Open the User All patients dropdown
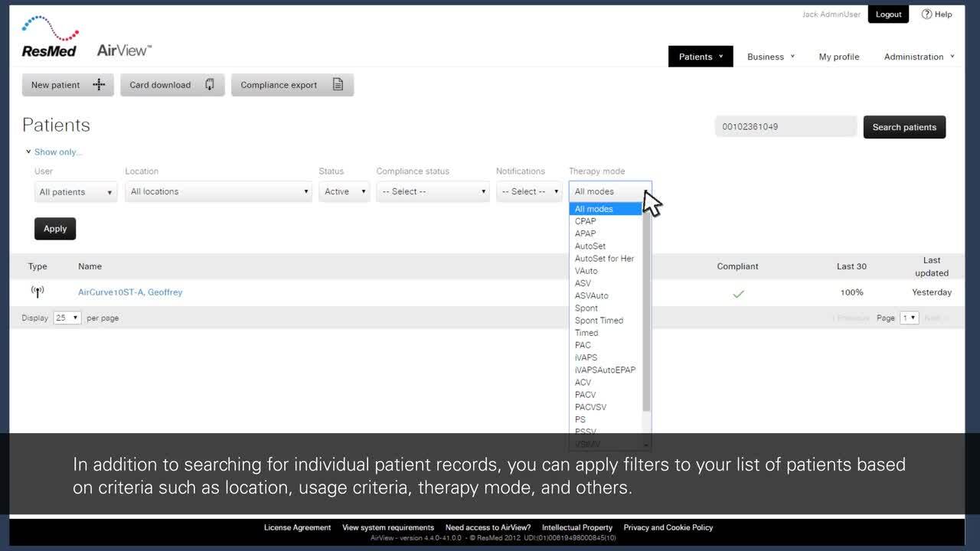 (x=76, y=192)
